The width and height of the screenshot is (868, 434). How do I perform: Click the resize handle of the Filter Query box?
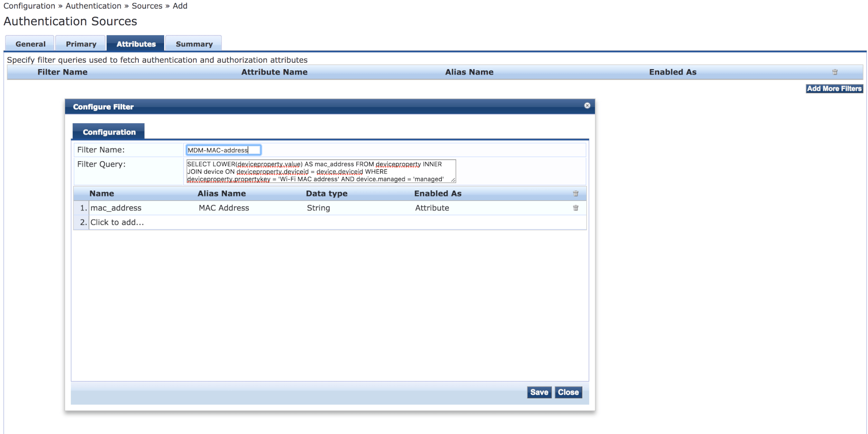point(453,179)
